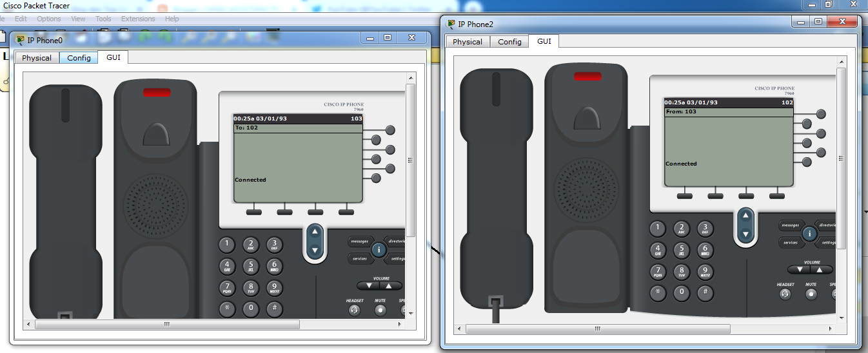868x353 pixels.
Task: Switch to Config tab in IP Phone2
Action: pyautogui.click(x=509, y=42)
